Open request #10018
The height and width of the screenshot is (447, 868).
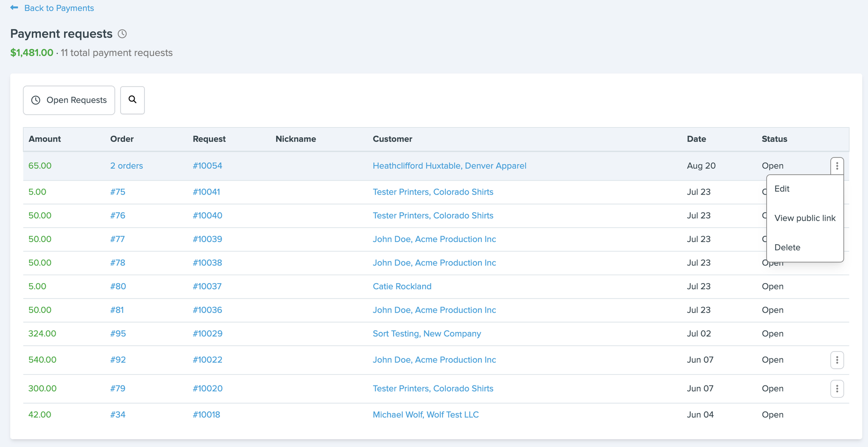click(x=207, y=414)
